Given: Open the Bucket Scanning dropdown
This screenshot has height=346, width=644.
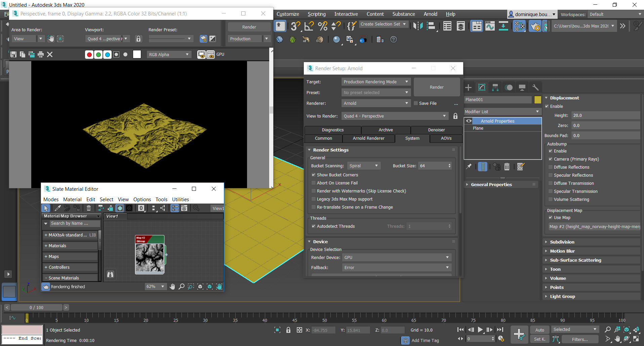Looking at the screenshot, I should [x=364, y=166].
